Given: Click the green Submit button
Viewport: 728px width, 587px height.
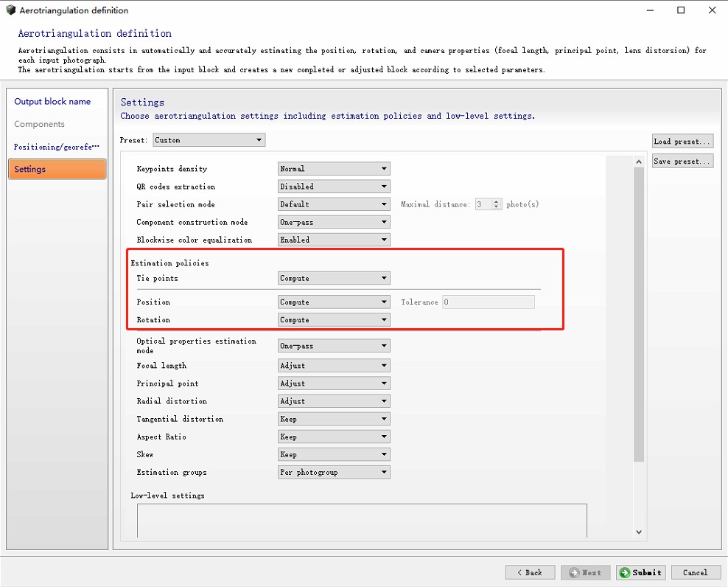Looking at the screenshot, I should (x=641, y=572).
